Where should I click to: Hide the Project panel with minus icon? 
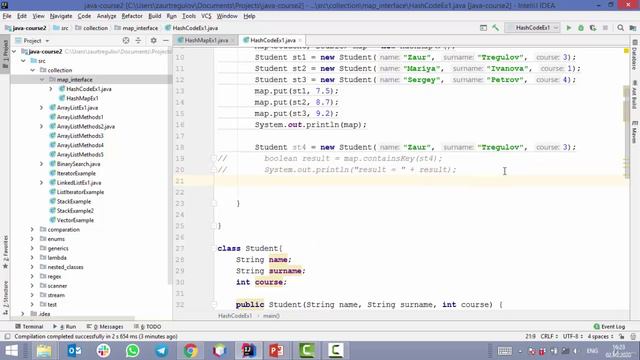(165, 40)
